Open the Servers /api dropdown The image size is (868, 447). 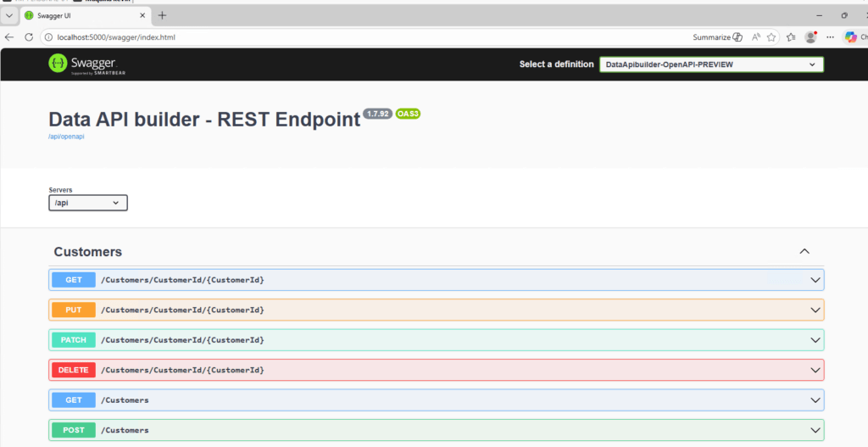pyautogui.click(x=88, y=203)
